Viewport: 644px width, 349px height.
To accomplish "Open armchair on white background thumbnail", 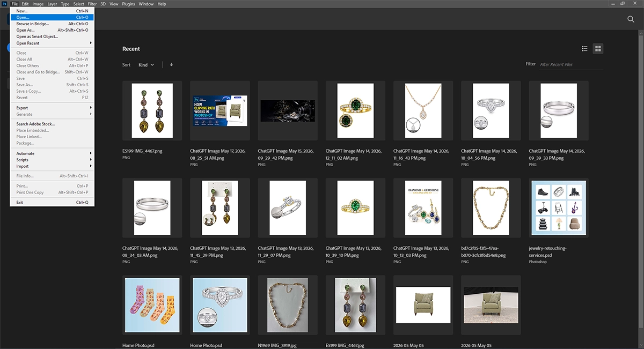I will 423,306.
